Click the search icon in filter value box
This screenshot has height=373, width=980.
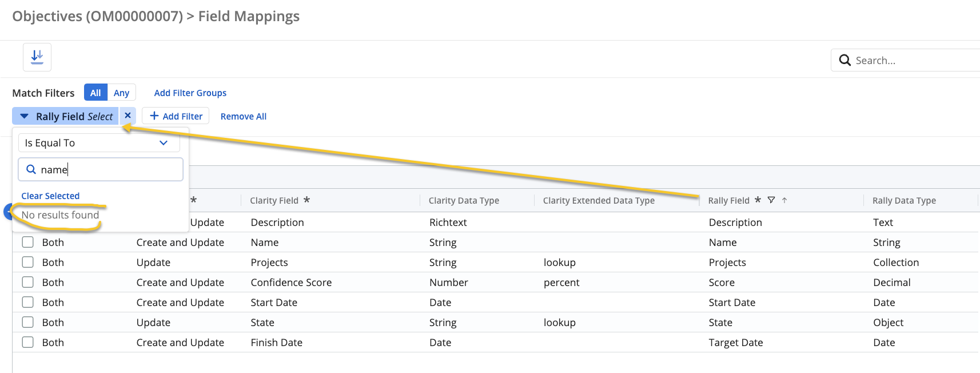pos(31,169)
